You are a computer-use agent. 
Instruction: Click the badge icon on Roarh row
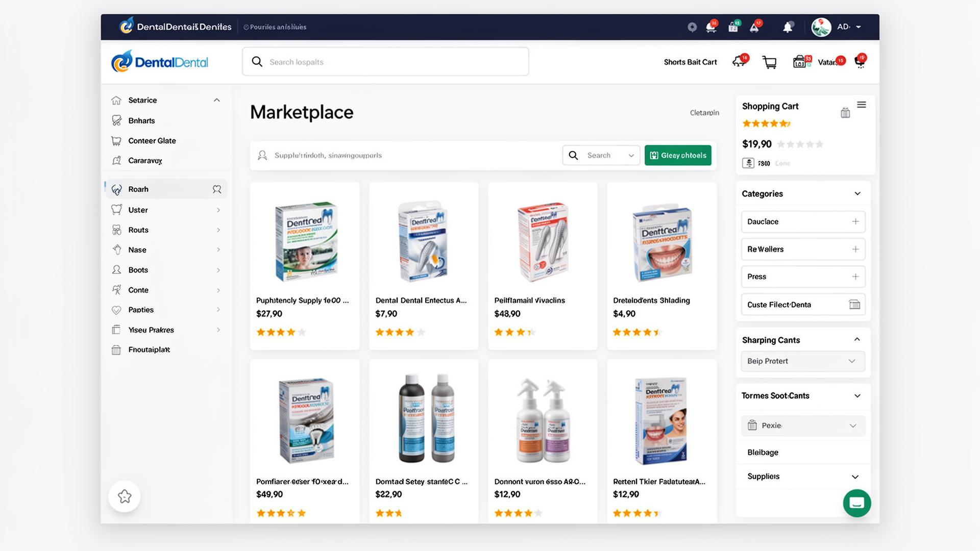[217, 189]
